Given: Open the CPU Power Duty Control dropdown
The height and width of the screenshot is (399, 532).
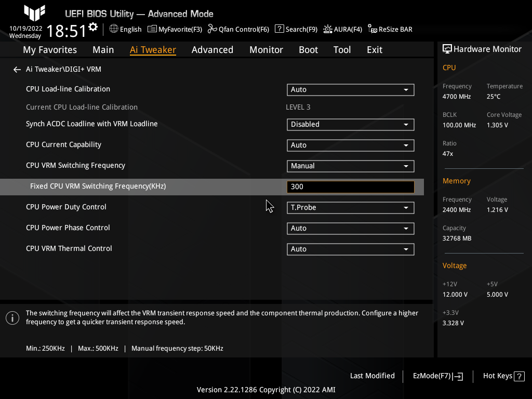Looking at the screenshot, I should [350, 207].
